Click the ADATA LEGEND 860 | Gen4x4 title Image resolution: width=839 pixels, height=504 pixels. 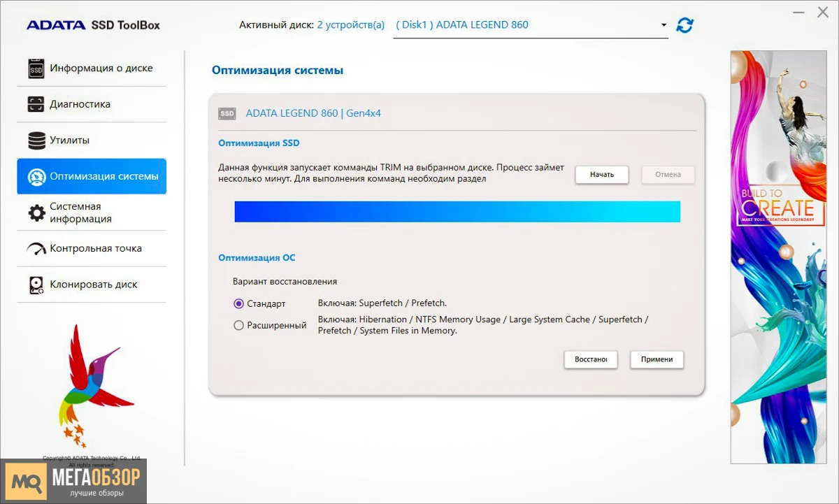pyautogui.click(x=313, y=113)
